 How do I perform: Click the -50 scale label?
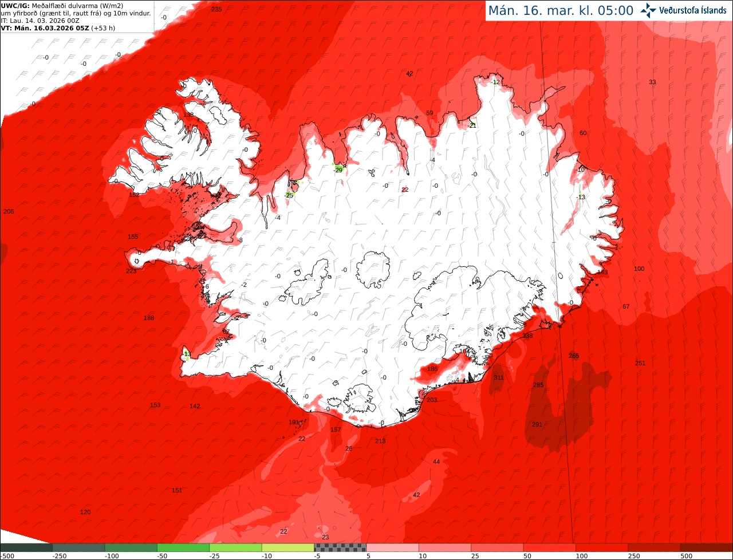point(162,556)
